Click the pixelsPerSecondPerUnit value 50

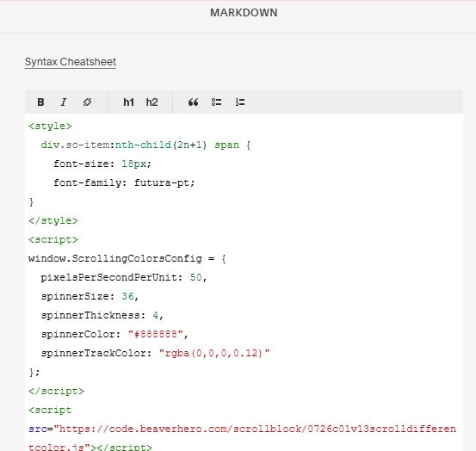coord(195,277)
